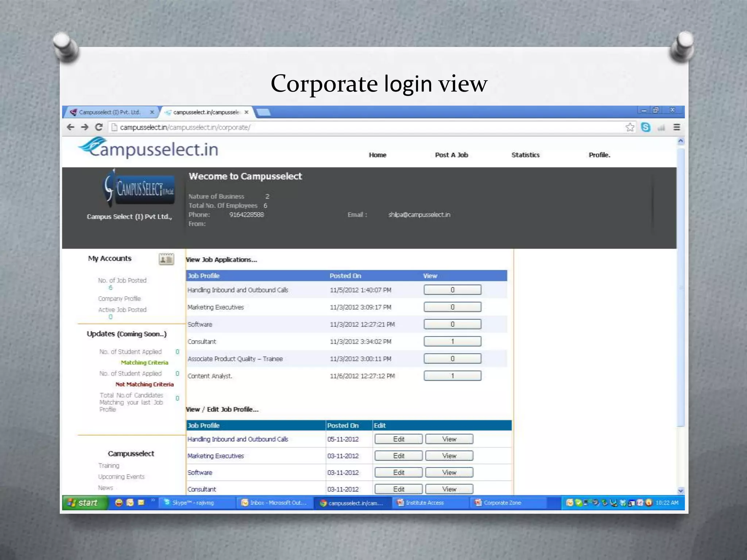
Task: Click Posted On header in applications table
Action: (345, 276)
